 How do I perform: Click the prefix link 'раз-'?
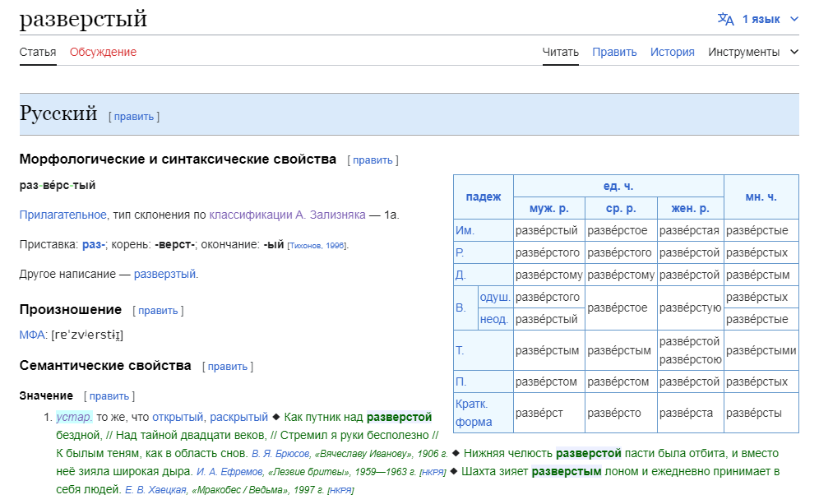pos(94,244)
